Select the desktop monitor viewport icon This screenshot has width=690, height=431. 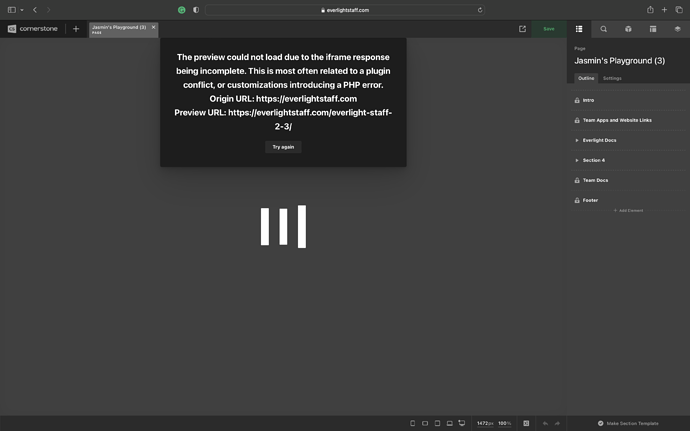(x=461, y=423)
